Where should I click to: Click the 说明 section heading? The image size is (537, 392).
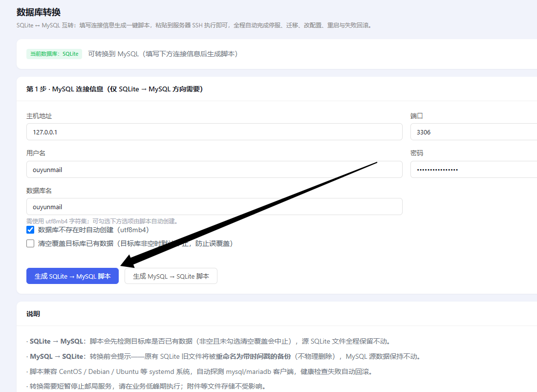coord(33,314)
